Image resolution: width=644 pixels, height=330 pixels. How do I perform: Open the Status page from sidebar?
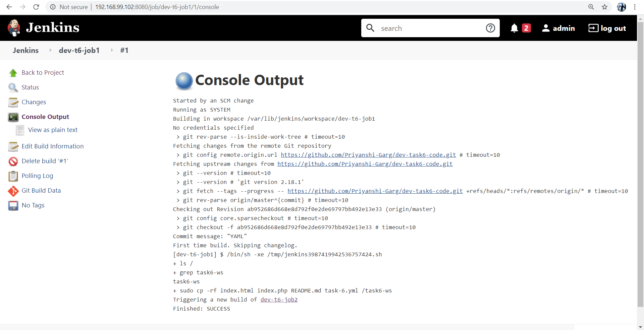point(31,87)
